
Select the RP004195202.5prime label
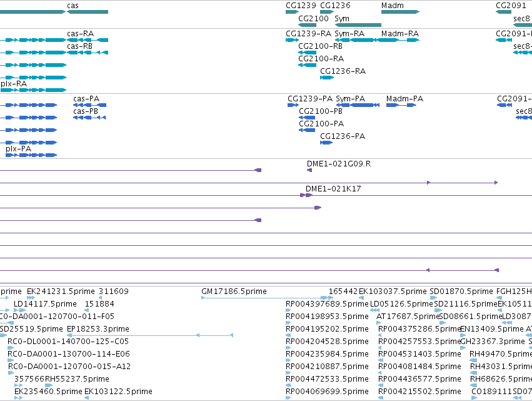pos(327,329)
